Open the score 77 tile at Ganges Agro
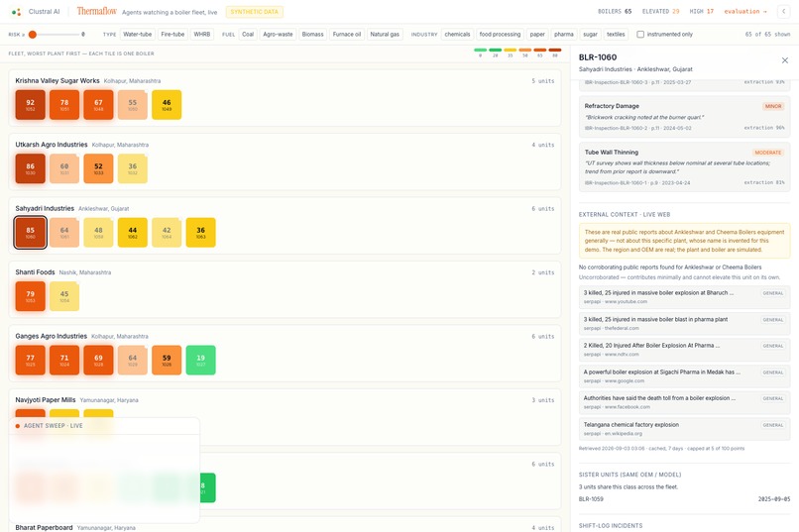799x532 pixels. pos(30,360)
